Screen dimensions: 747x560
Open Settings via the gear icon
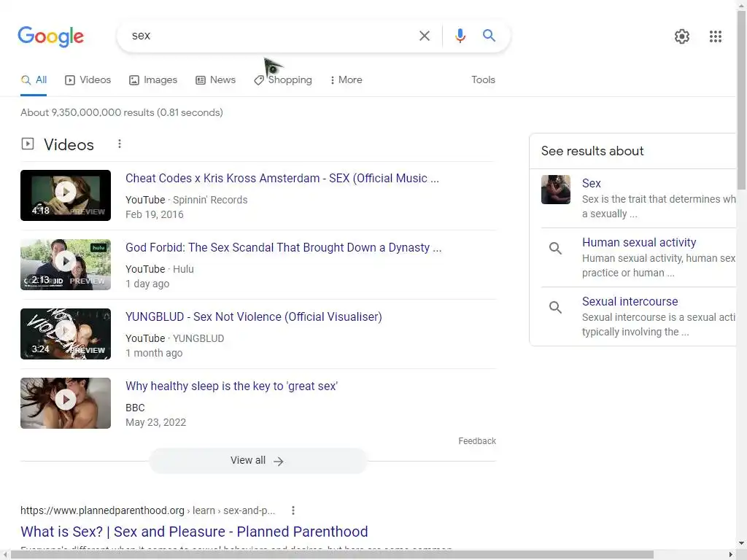click(682, 36)
